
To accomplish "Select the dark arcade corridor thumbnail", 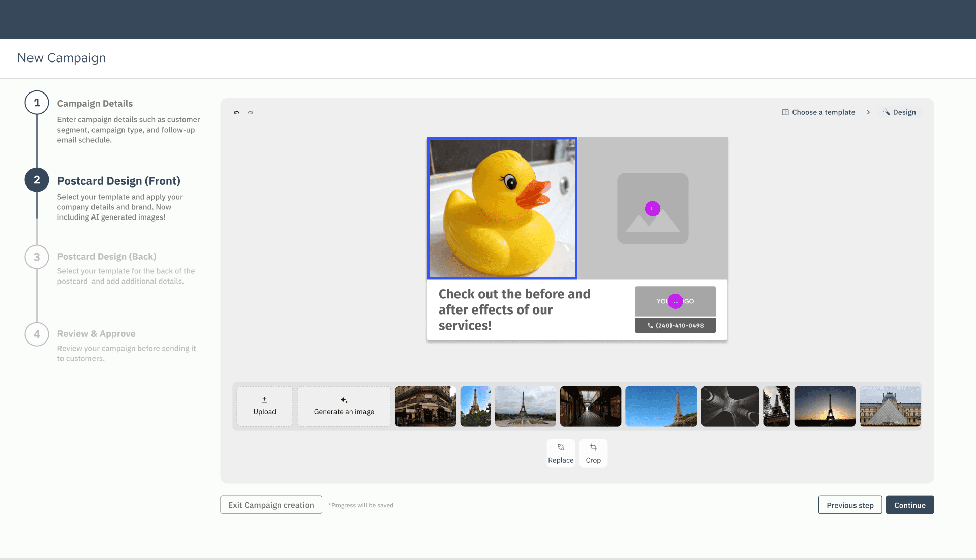I will coord(591,406).
